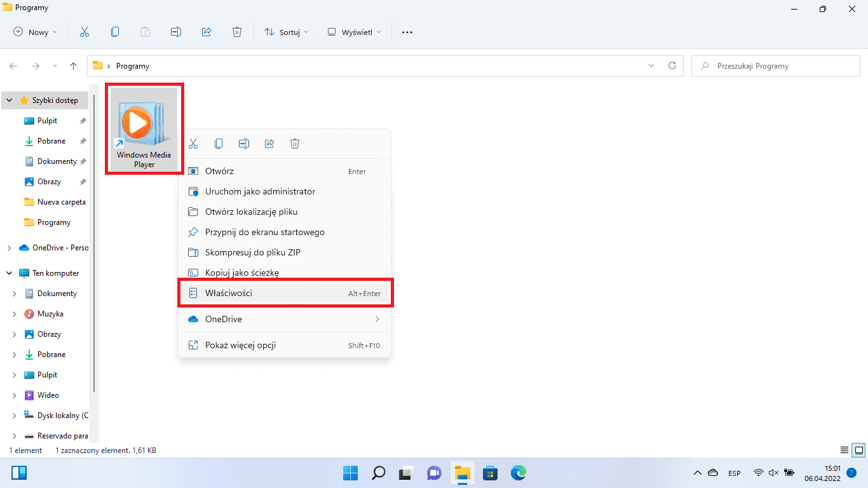Choose Kopiuj jako ścieżkę

(285, 273)
